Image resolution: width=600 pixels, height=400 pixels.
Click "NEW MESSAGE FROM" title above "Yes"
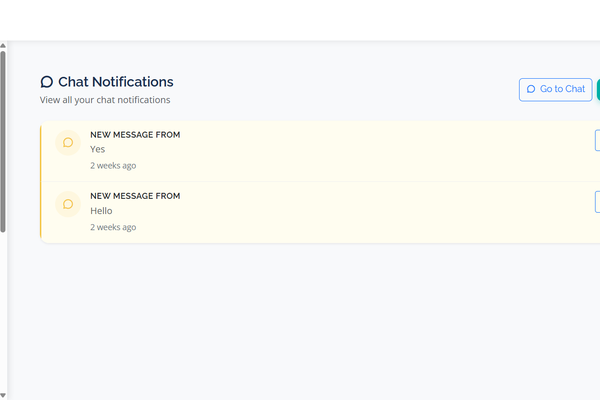point(135,134)
